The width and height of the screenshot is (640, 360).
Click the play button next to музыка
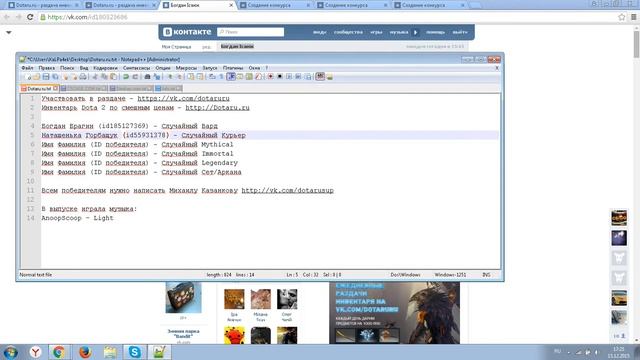[x=416, y=32]
